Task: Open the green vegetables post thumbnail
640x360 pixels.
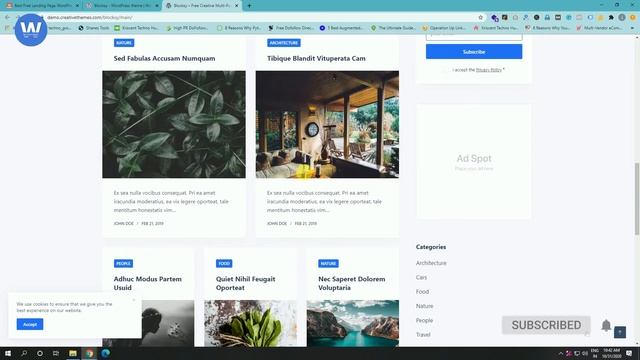Action: 250,323
